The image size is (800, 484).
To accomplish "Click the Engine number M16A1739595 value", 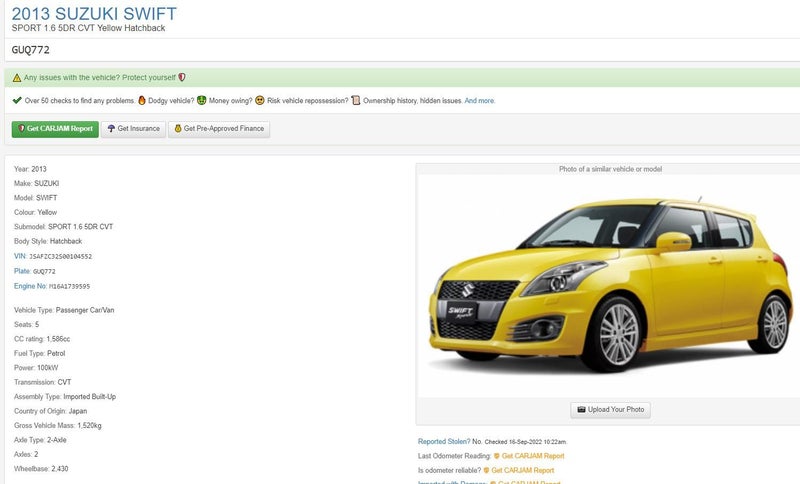I will (x=69, y=287).
